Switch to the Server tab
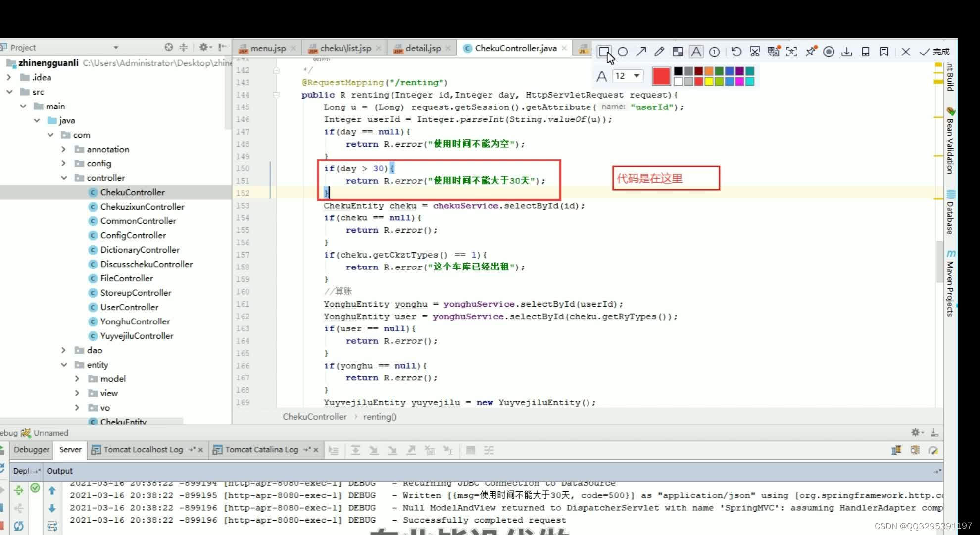The width and height of the screenshot is (980, 535). [70, 450]
